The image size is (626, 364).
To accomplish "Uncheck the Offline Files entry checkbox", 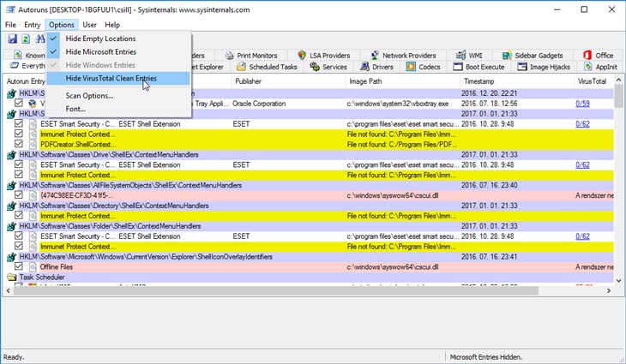I will click(x=19, y=267).
